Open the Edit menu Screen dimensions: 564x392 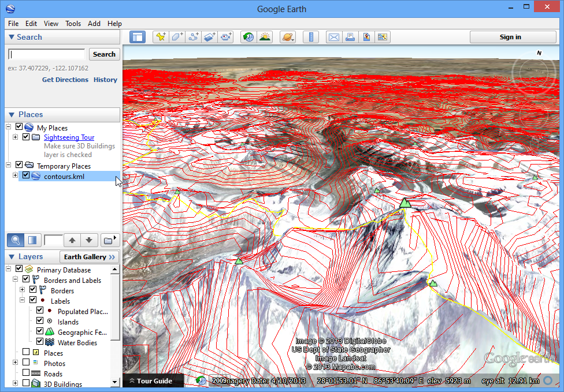tap(31, 24)
